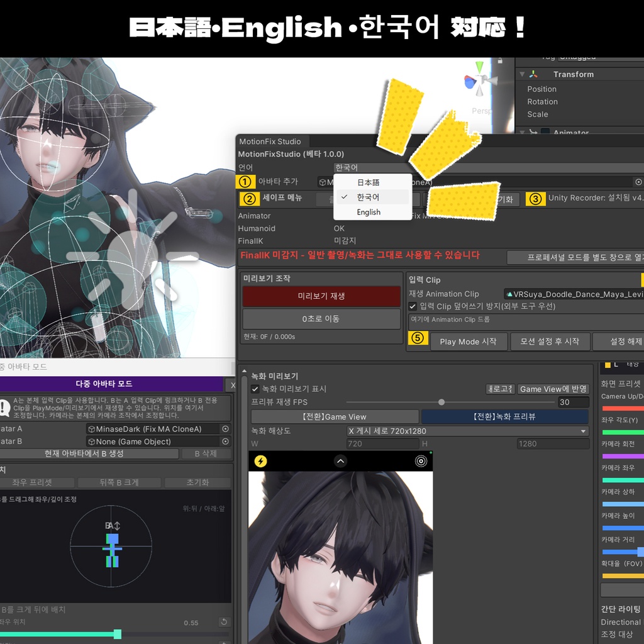Click the 모션 설정 후 시작 button
The height and width of the screenshot is (644, 644).
[x=550, y=341]
